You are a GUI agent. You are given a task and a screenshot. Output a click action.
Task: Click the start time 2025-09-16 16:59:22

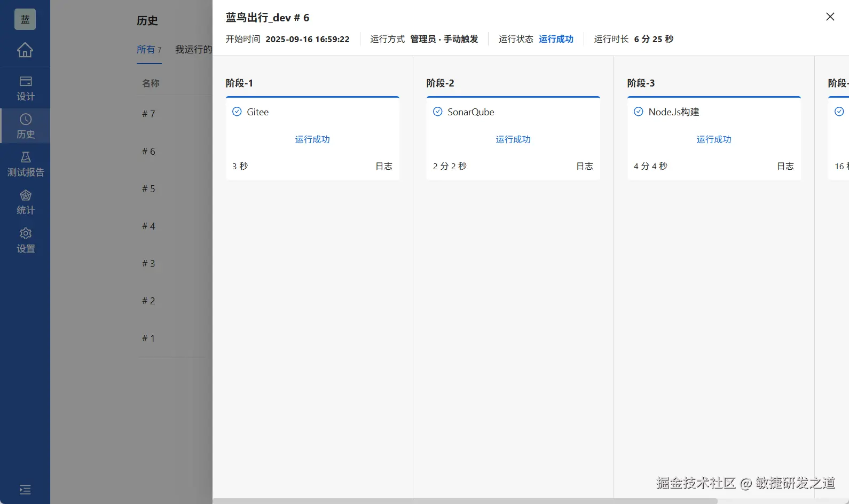(x=308, y=39)
